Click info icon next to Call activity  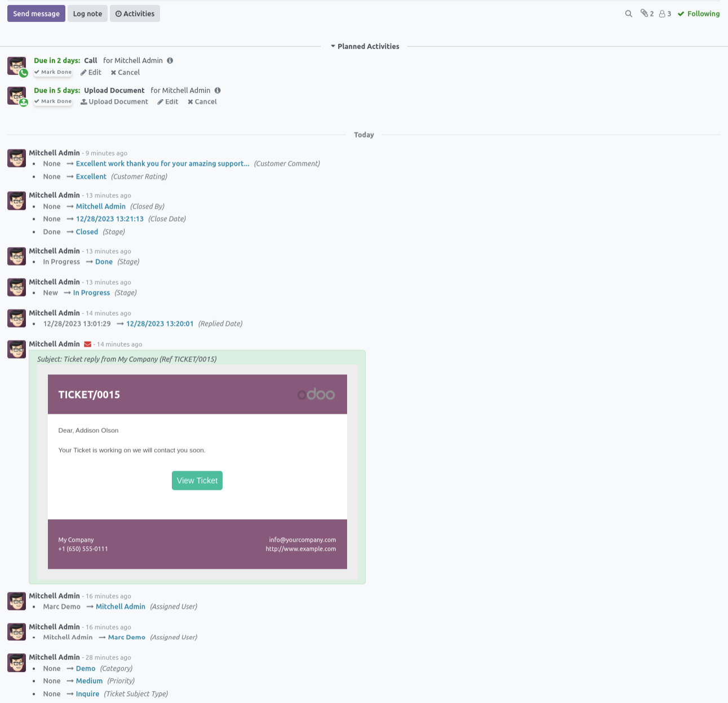(170, 60)
